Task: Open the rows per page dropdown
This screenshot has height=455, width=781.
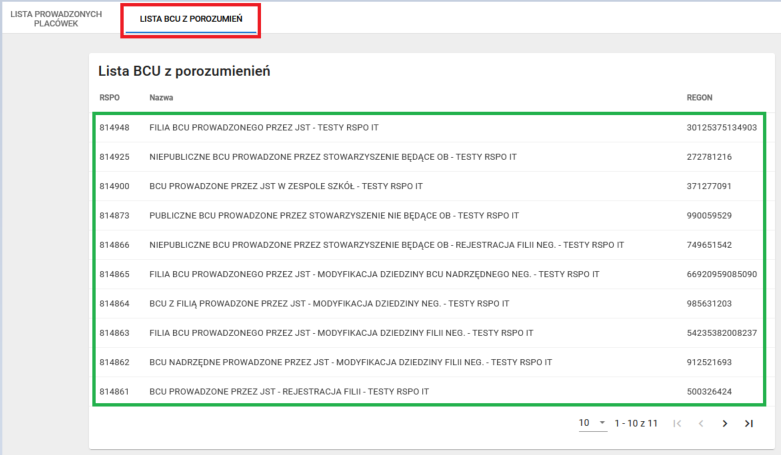Action: [x=592, y=424]
